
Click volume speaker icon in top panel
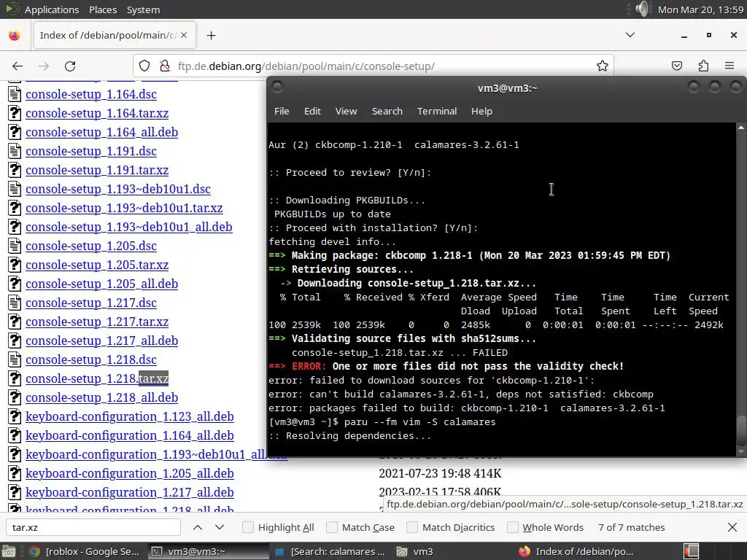click(x=642, y=9)
